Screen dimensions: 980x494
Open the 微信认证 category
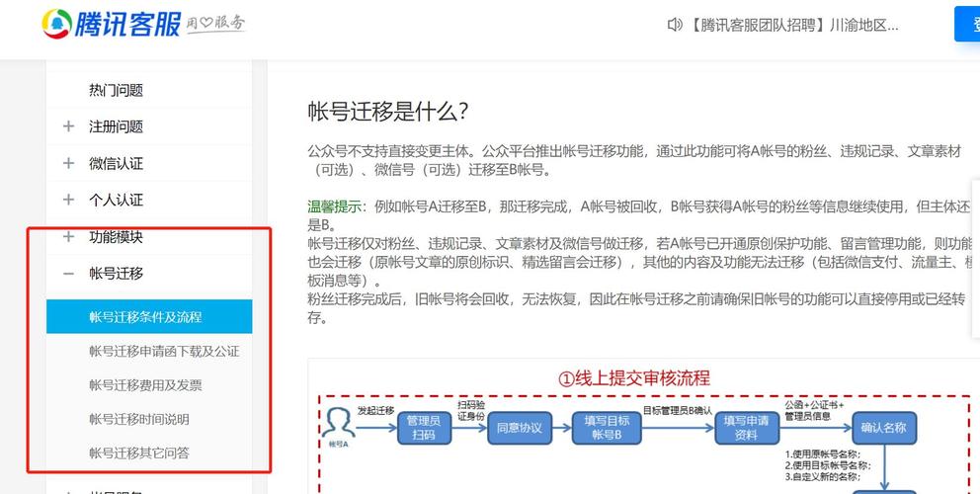tap(117, 163)
